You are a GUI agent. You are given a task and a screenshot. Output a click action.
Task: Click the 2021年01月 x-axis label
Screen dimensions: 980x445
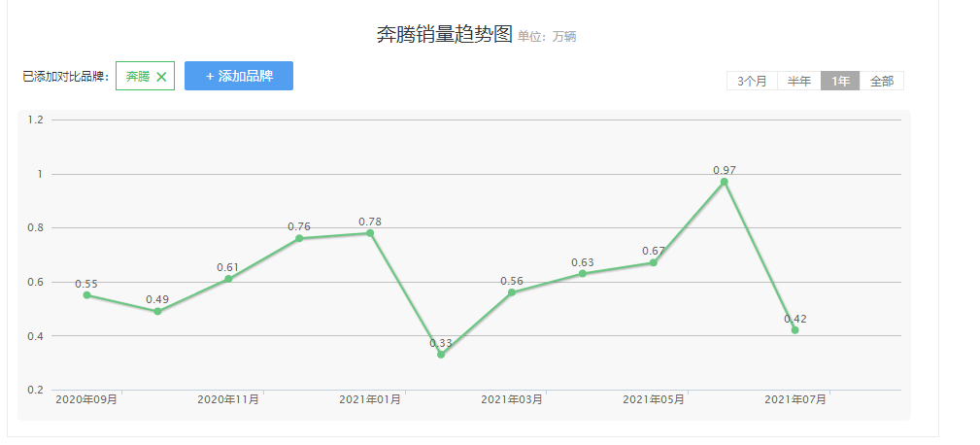[x=370, y=399]
